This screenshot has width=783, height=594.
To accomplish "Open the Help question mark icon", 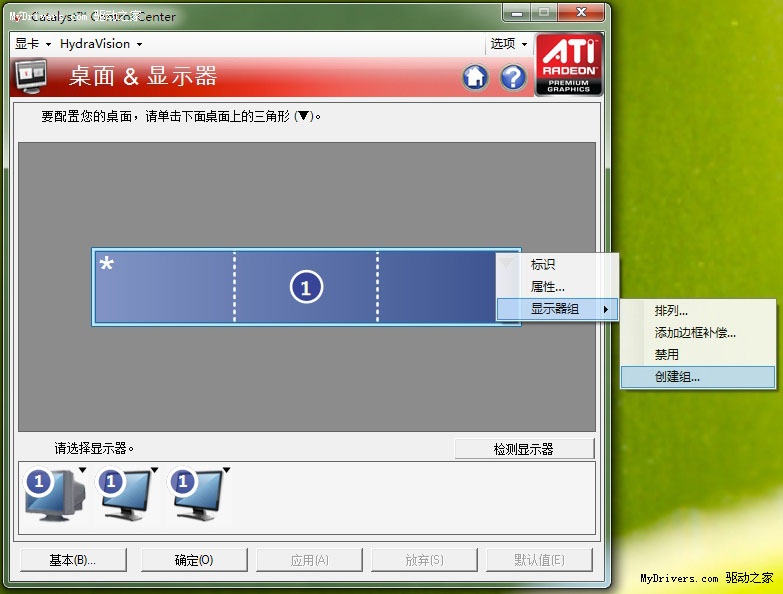I will pos(513,77).
